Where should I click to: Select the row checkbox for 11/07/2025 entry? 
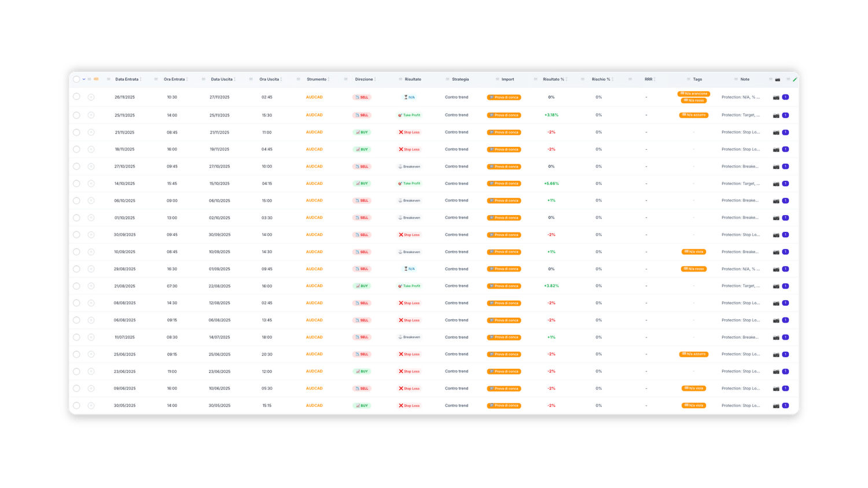coord(76,337)
